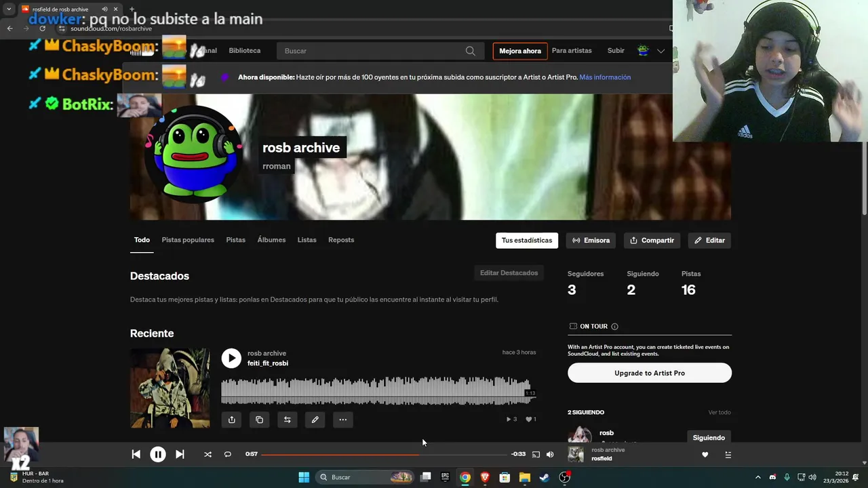Viewport: 868px width, 488px height.
Task: Expand the system tray hidden icons
Action: pos(757,477)
